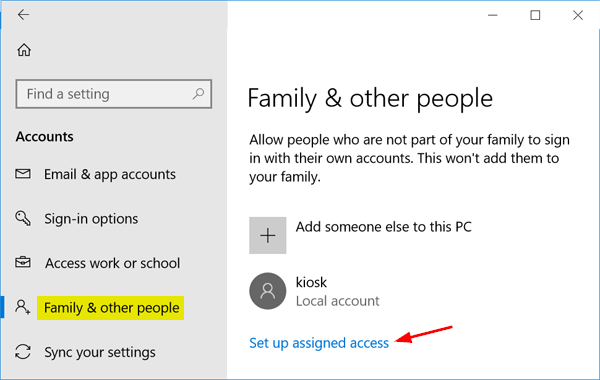Select Family & other people section

click(111, 308)
